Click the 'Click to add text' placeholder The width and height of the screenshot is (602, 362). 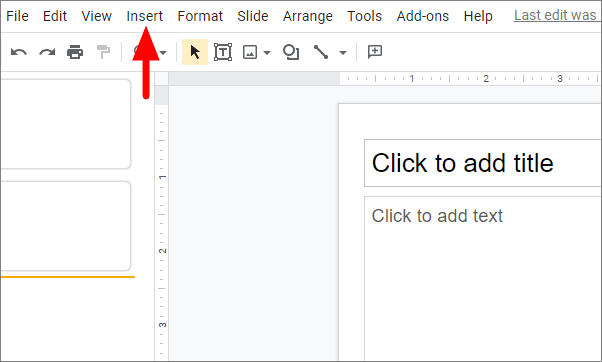point(483,278)
